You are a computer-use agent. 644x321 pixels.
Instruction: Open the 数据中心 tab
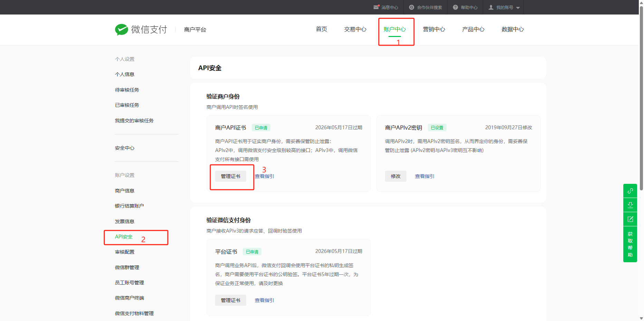513,29
